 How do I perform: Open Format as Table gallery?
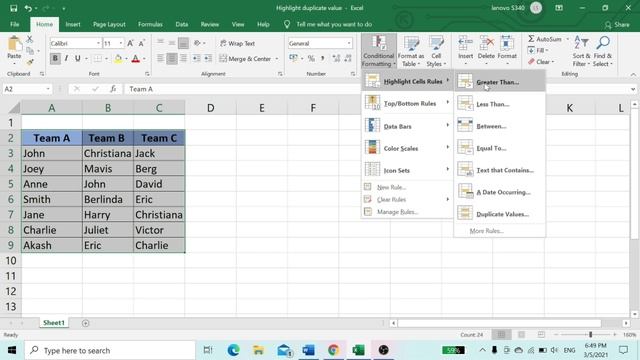pyautogui.click(x=411, y=51)
